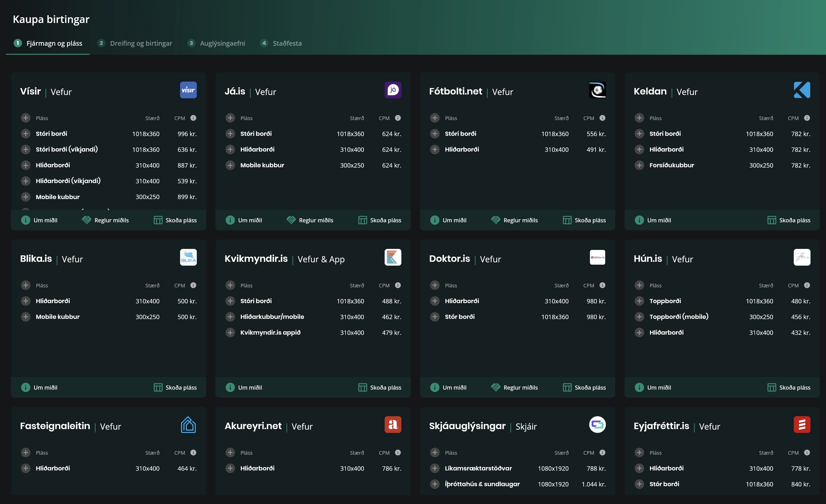The width and height of the screenshot is (826, 504).
Task: Open CPM info icon in Blika.is card
Action: click(x=193, y=285)
